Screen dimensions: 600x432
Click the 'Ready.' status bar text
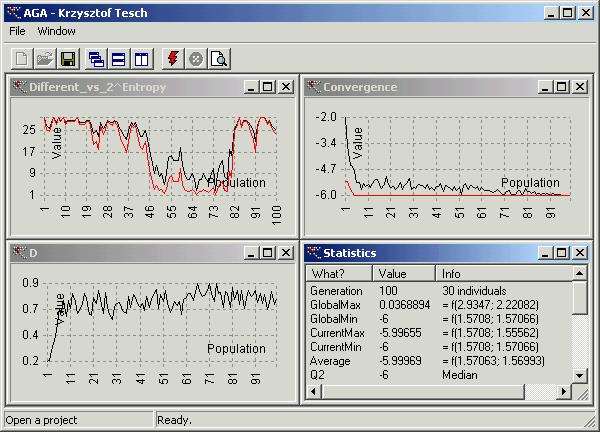coord(174,420)
